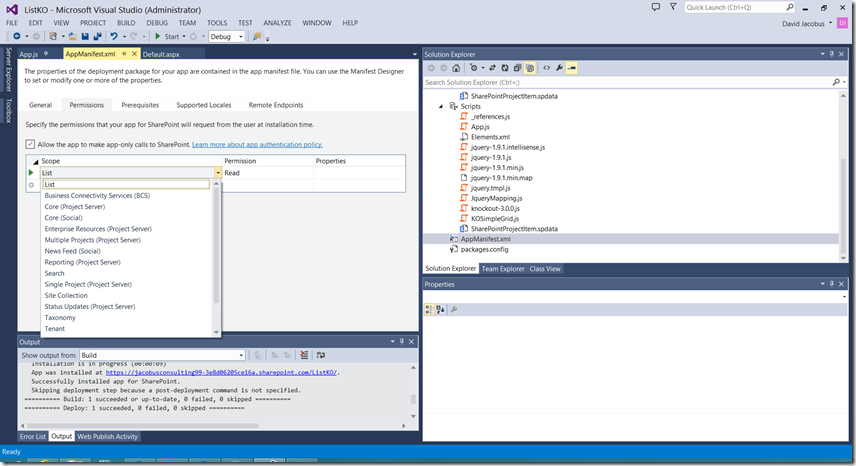Click the Property Pages wrench in Properties panel
This screenshot has height=466, width=856.
[x=454, y=309]
